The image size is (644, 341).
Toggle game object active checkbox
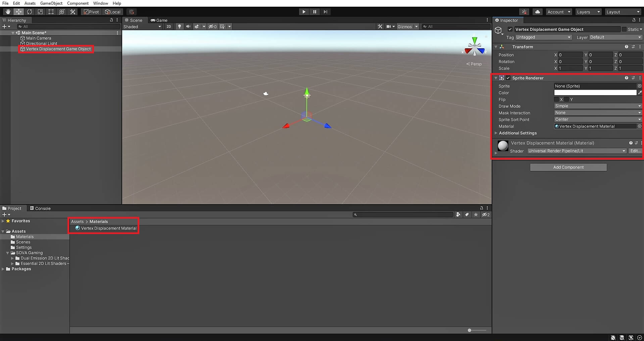coord(510,30)
